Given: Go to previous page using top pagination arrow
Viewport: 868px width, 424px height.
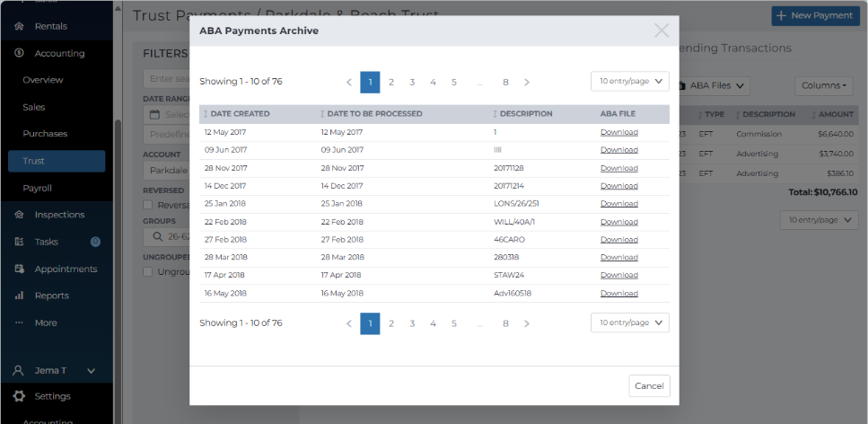Looking at the screenshot, I should coord(349,82).
